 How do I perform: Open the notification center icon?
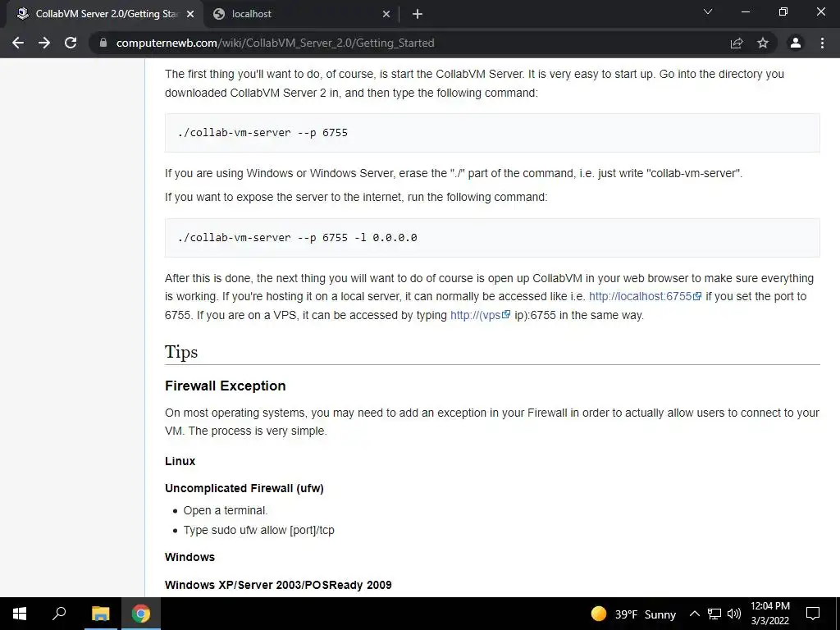[813, 614]
